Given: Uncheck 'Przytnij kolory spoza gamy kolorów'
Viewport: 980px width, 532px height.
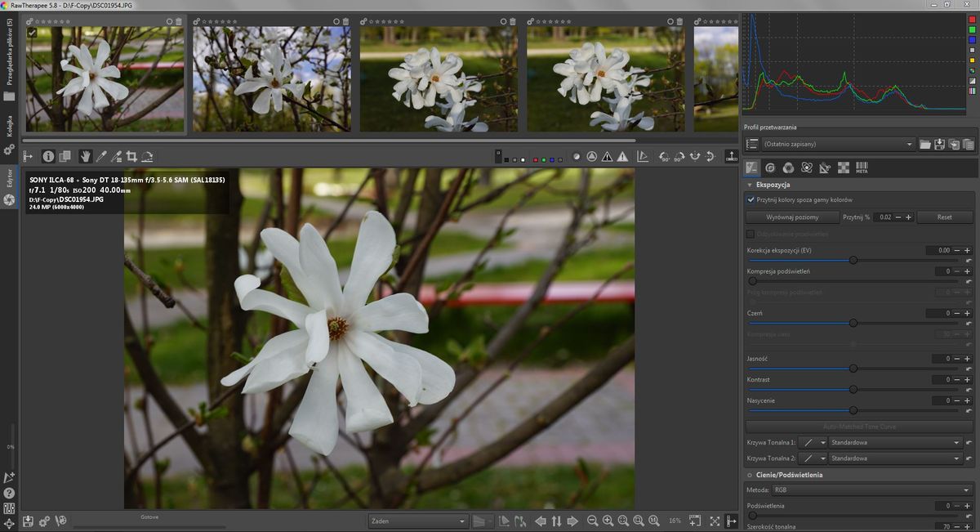Looking at the screenshot, I should [751, 199].
